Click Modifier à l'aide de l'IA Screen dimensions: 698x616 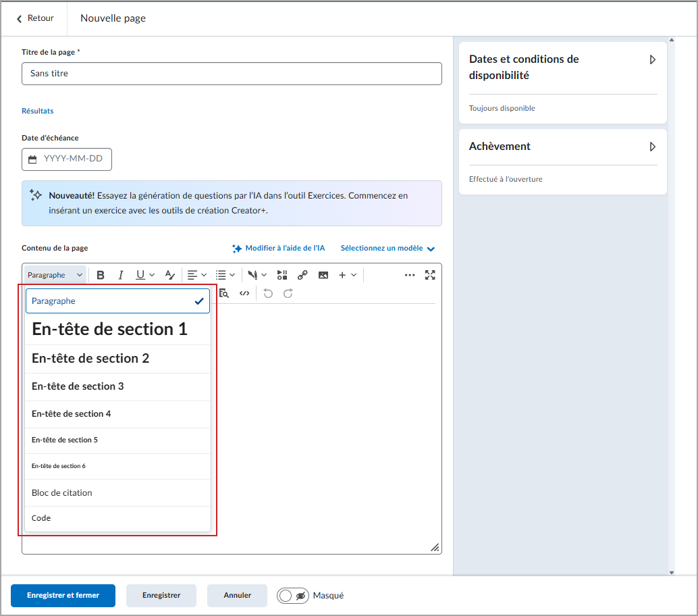(x=279, y=248)
